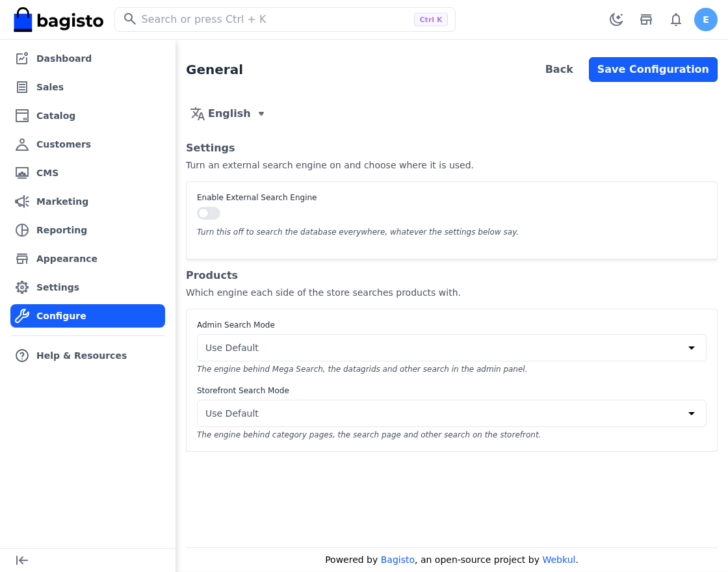Click the magnifier icon in search bar
The image size is (728, 572).
pos(130,19)
